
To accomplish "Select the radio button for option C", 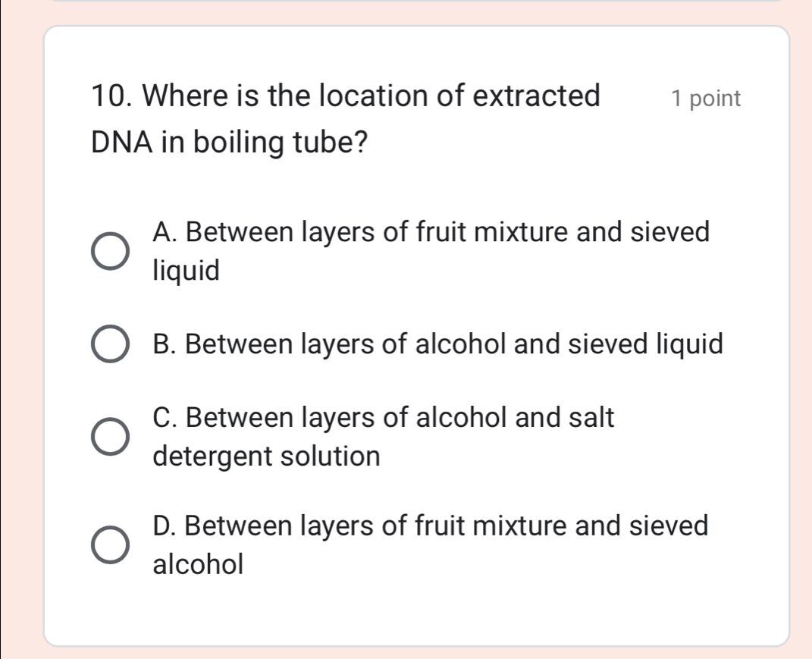I will (x=109, y=439).
